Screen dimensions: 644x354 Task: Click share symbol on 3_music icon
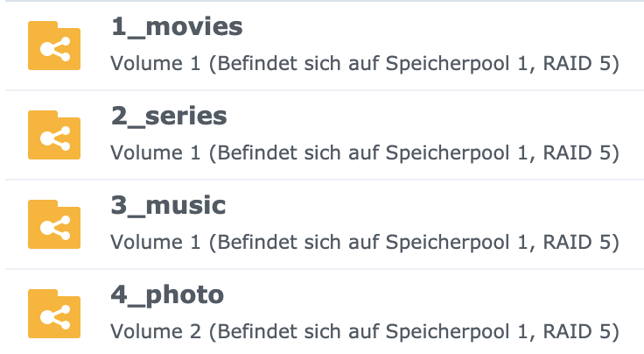(x=55, y=228)
